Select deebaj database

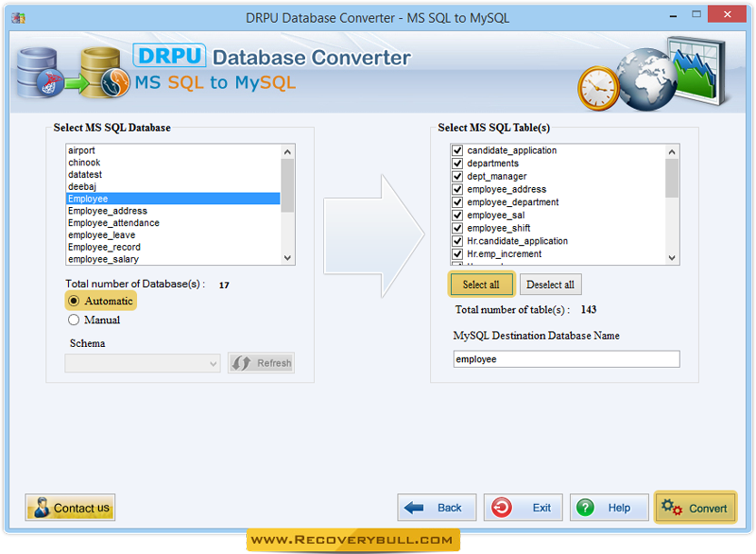click(x=173, y=187)
